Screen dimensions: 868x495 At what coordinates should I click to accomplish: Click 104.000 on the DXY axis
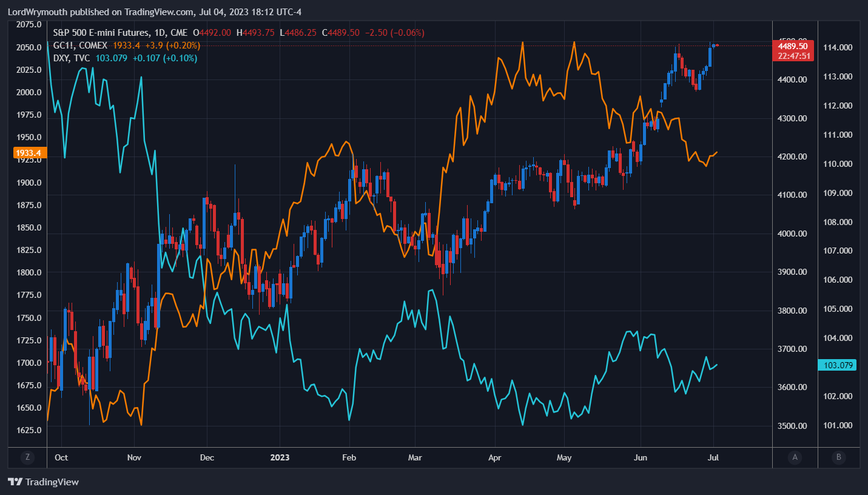coord(838,338)
